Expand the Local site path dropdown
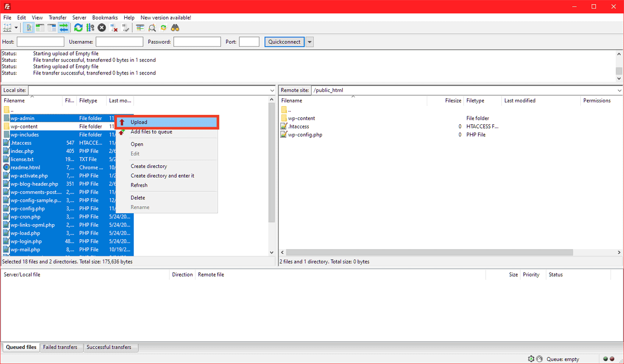The width and height of the screenshot is (624, 364). pos(272,90)
